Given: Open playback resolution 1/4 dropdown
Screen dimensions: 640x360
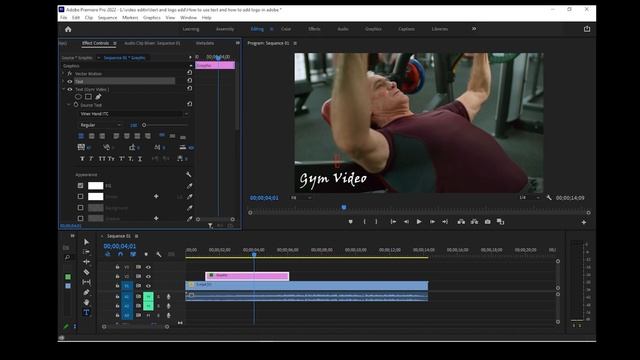Looking at the screenshot, I should 529,198.
